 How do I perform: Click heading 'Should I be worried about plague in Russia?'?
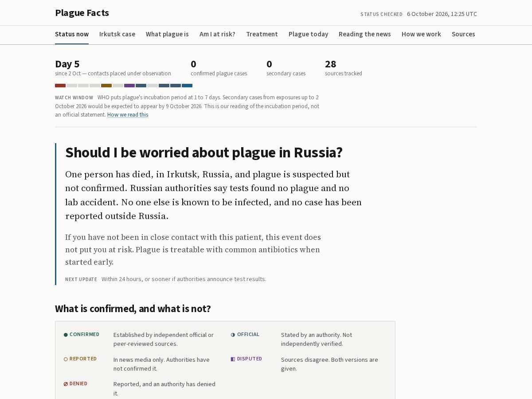coord(204,153)
